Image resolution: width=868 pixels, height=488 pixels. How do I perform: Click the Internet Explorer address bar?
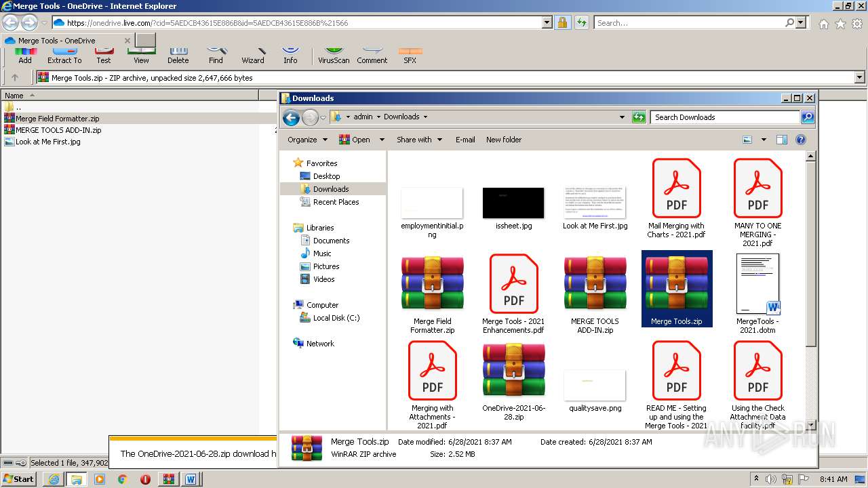[296, 23]
